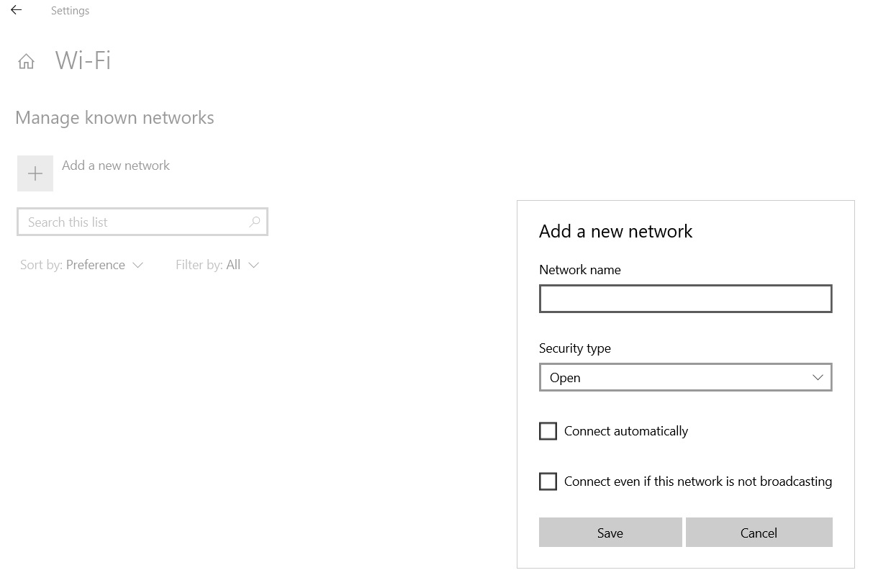Click the Network name field label
This screenshot has height=588, width=873.
(579, 270)
